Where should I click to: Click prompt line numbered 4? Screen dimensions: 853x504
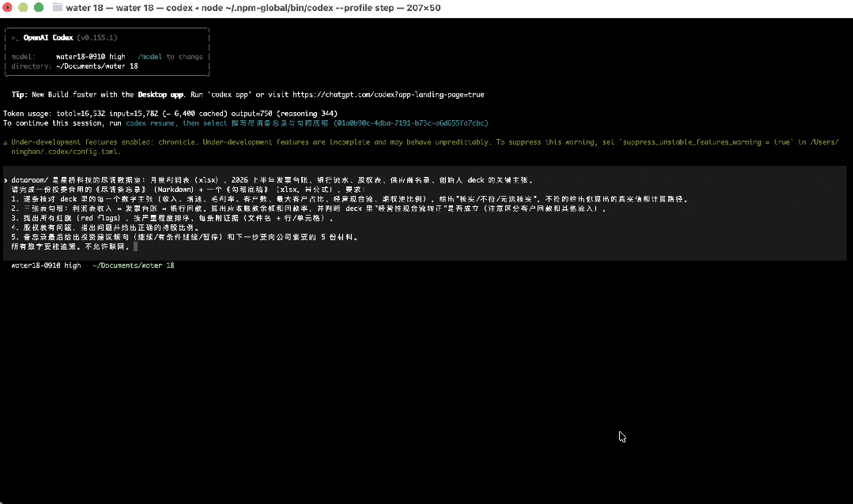click(105, 228)
